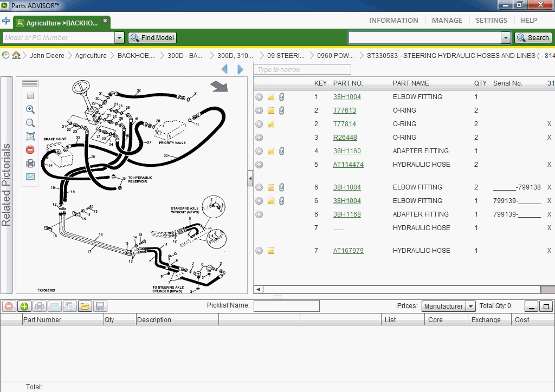Remove item from picklist with red icon

click(9, 306)
